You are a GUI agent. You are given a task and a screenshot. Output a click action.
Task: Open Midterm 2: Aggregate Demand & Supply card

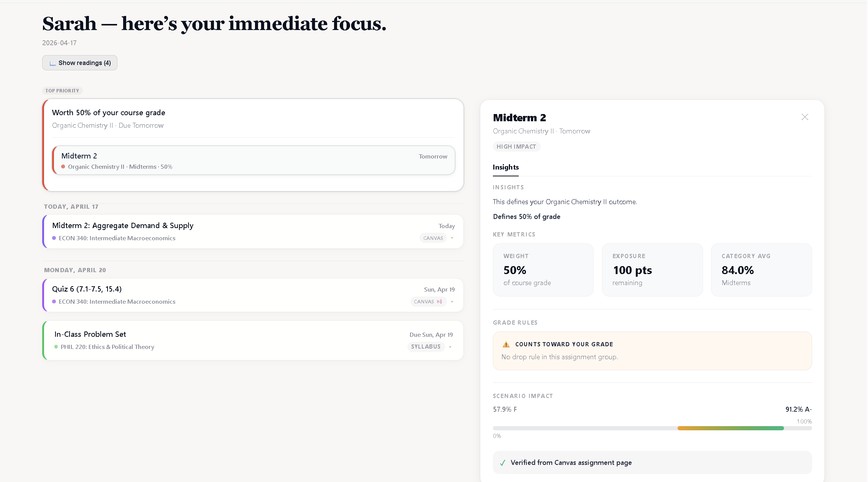(x=253, y=231)
